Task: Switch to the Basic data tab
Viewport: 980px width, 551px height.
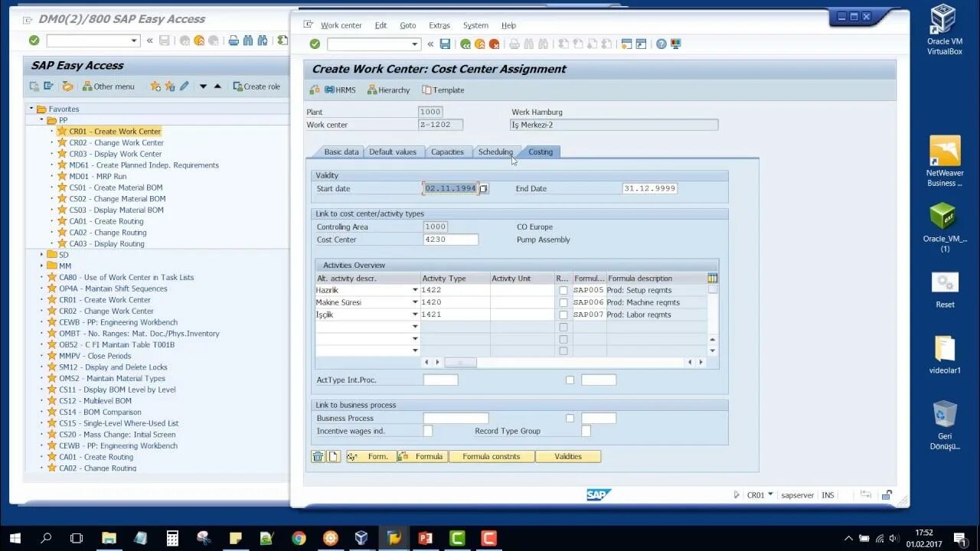Action: pos(341,152)
